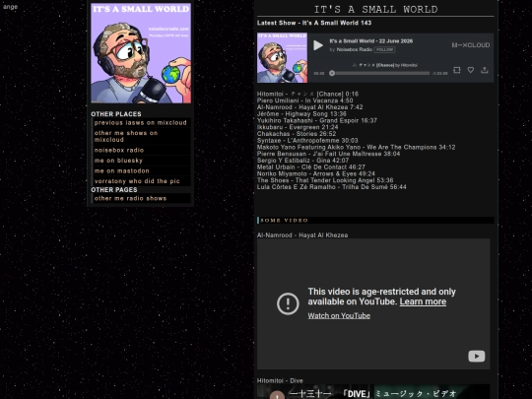
Task: Click the Latest Show - It's A Small World 143 heading
Action: tap(314, 23)
